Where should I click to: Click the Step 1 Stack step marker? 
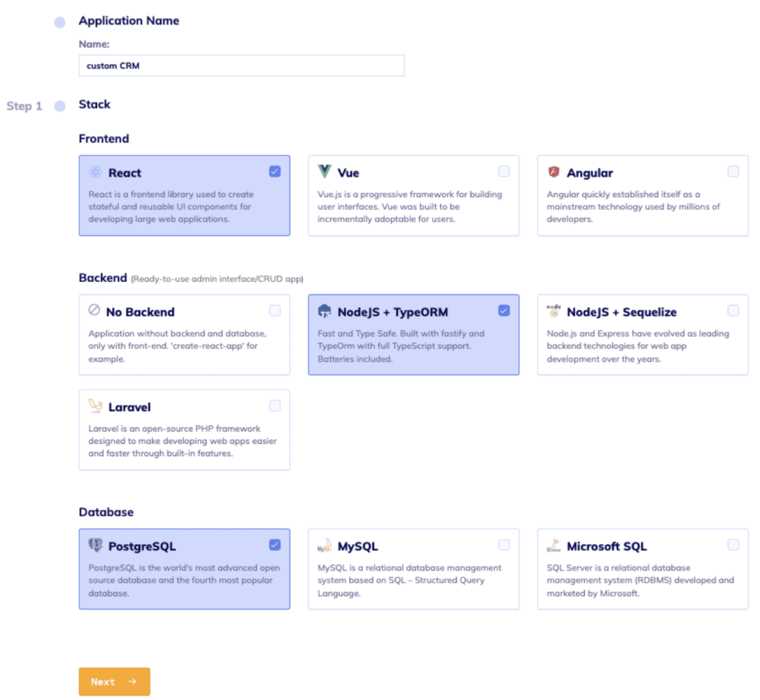click(59, 106)
